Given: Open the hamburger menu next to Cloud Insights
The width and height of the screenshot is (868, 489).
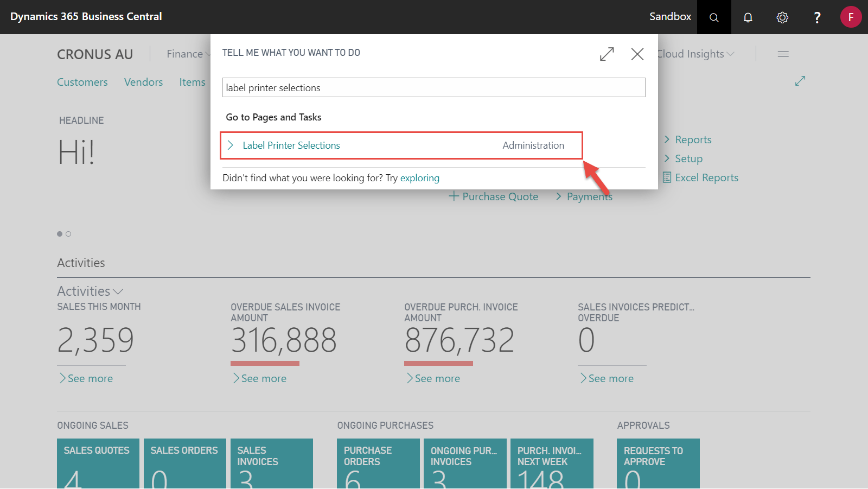Looking at the screenshot, I should (783, 54).
